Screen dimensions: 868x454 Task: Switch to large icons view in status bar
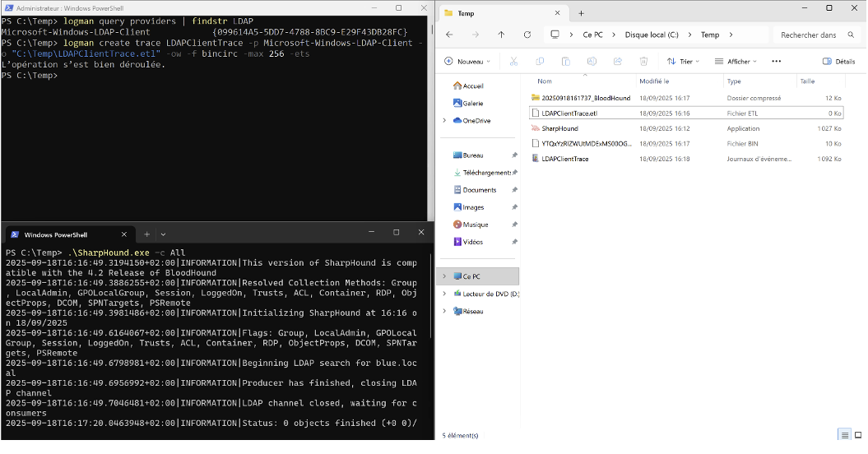pyautogui.click(x=860, y=434)
